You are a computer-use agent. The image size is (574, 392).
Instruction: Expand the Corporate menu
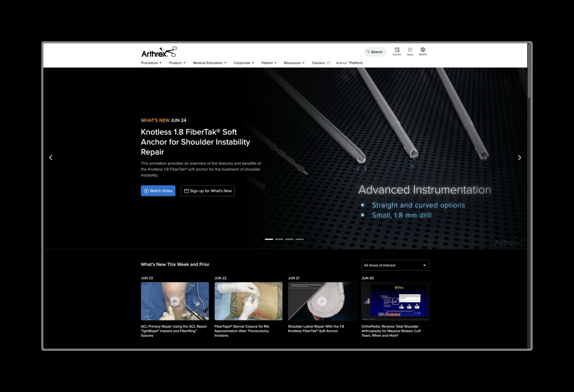pos(244,63)
